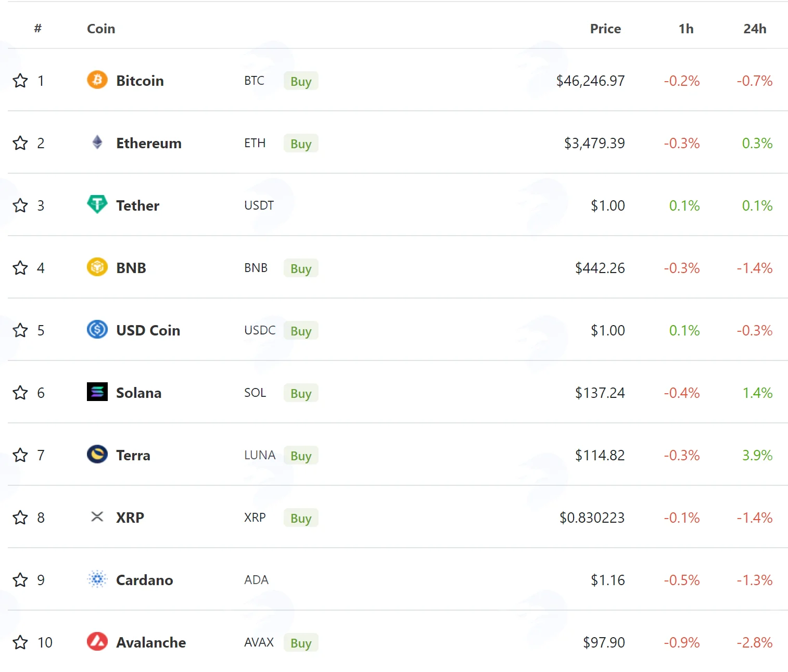Open the Solana coin name link
The height and width of the screenshot is (672, 788).
pyautogui.click(x=139, y=393)
